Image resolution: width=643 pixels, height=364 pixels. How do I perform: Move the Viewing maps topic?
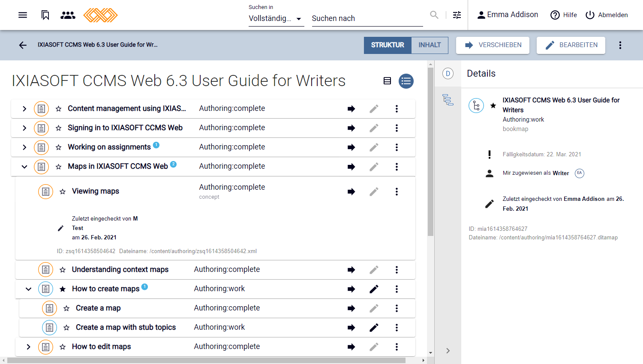352,191
